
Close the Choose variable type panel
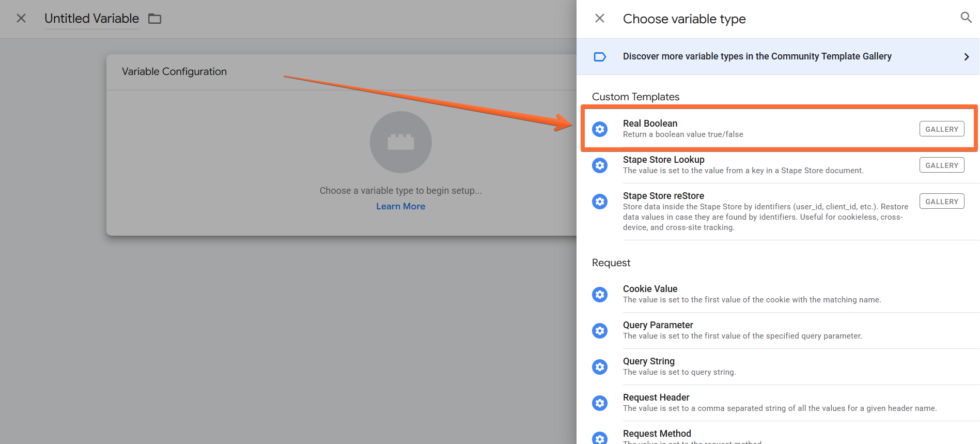[x=600, y=19]
